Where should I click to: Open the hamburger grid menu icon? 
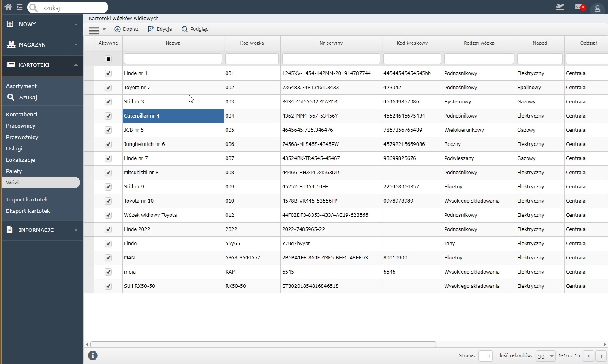click(94, 30)
